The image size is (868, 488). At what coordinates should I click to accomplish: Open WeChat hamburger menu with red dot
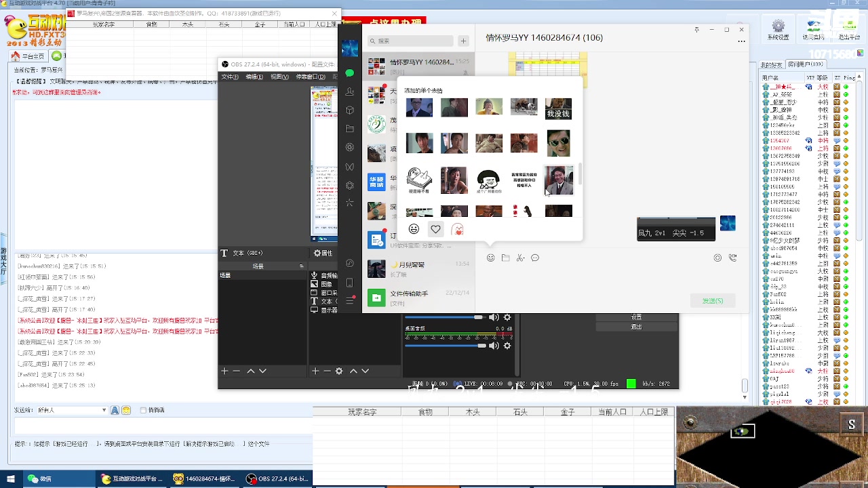[350, 300]
